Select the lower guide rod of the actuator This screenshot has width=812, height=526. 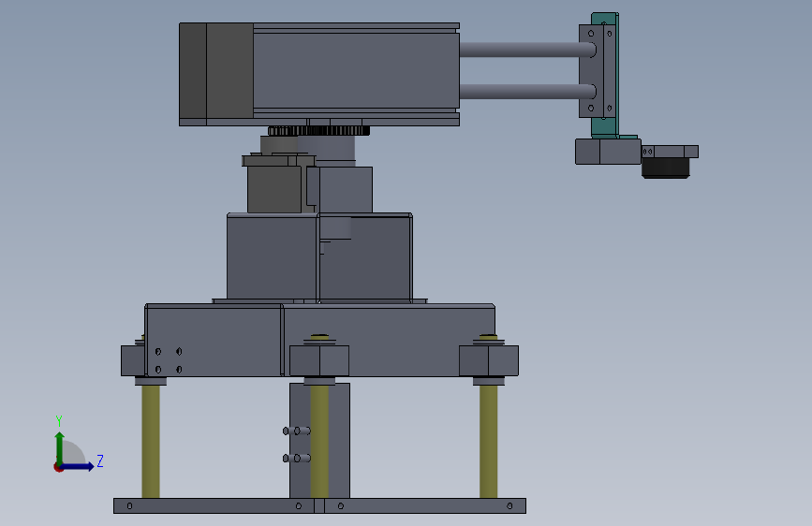(527, 92)
